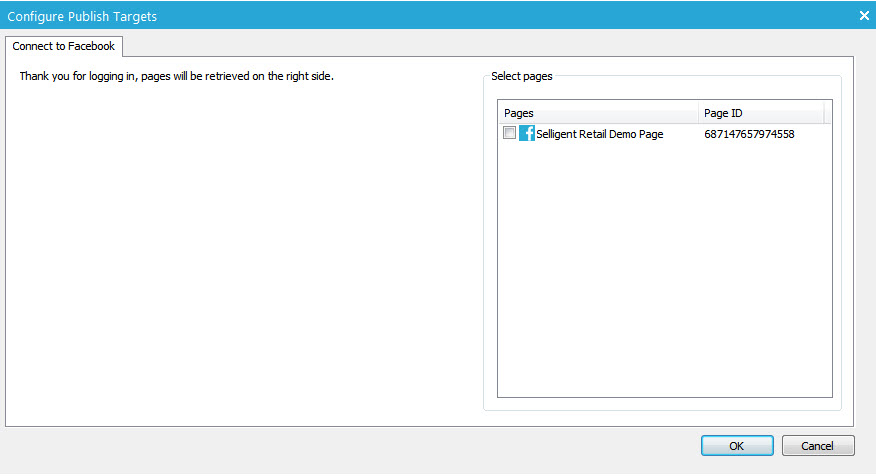Viewport: 876px width, 476px height.
Task: Click the page ID 687147657974558 cell
Action: coord(749,134)
